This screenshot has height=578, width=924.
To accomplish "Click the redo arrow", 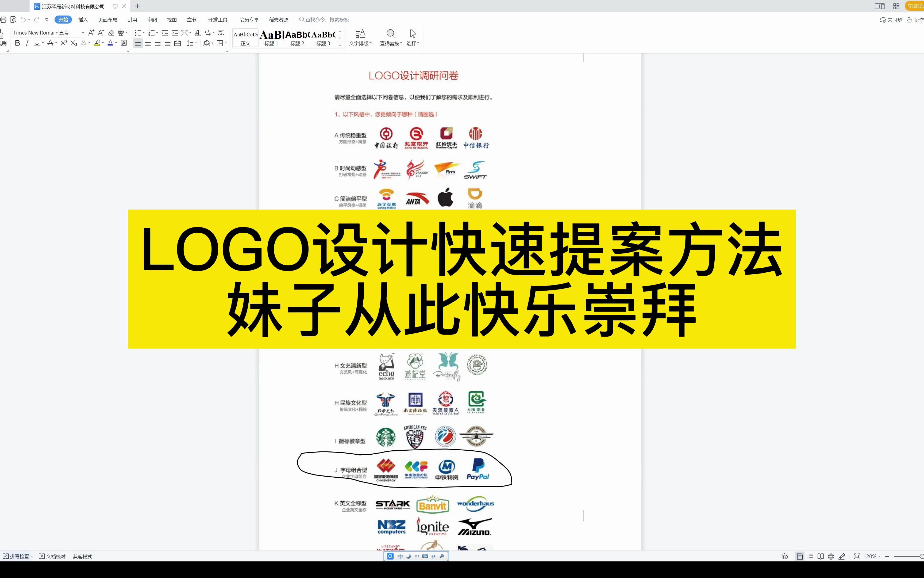I will click(x=37, y=20).
